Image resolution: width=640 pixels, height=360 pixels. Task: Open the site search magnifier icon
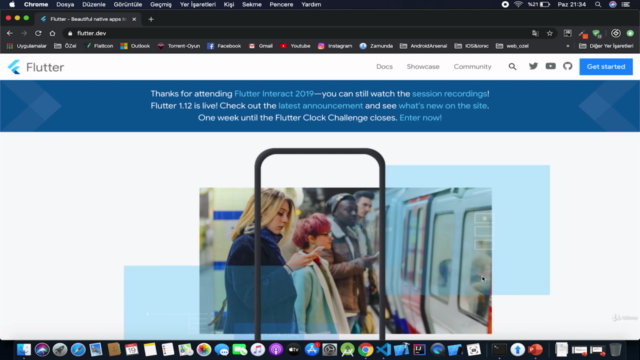point(512,67)
